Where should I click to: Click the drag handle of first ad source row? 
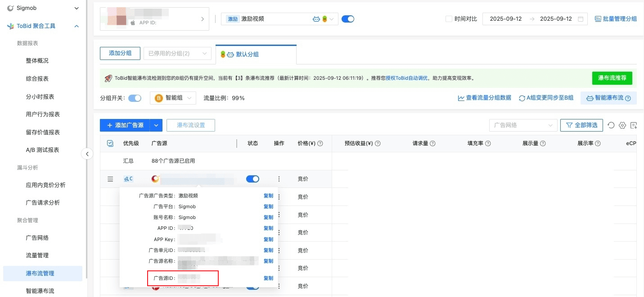[110, 179]
